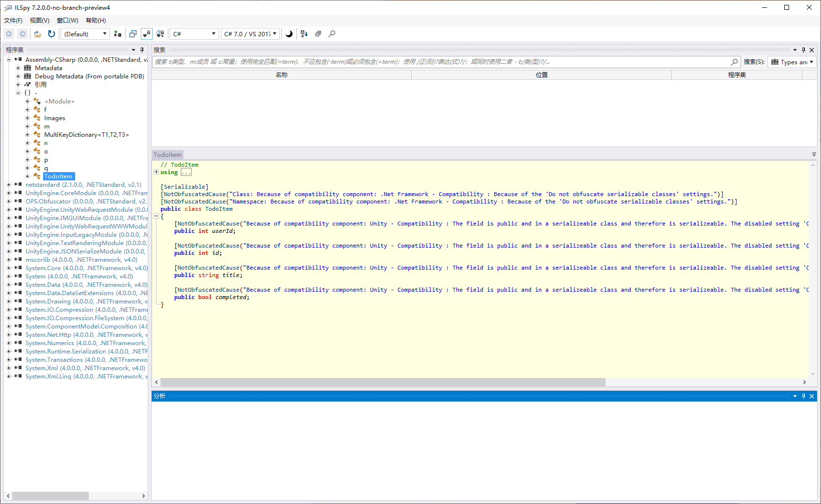Click the overlapping windows toolbar icon

coord(133,34)
